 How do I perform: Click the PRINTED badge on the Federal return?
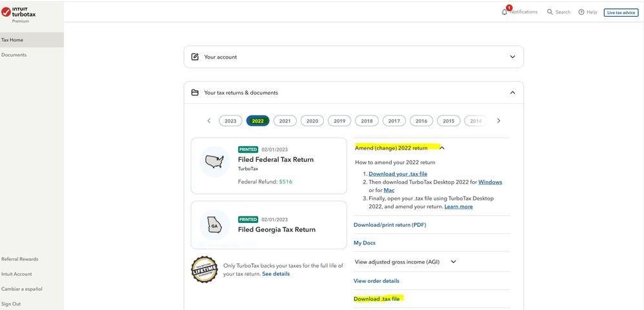point(248,150)
